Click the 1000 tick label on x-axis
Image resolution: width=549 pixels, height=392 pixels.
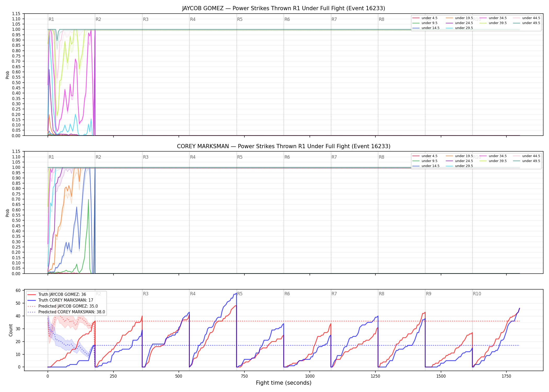(x=310, y=376)
